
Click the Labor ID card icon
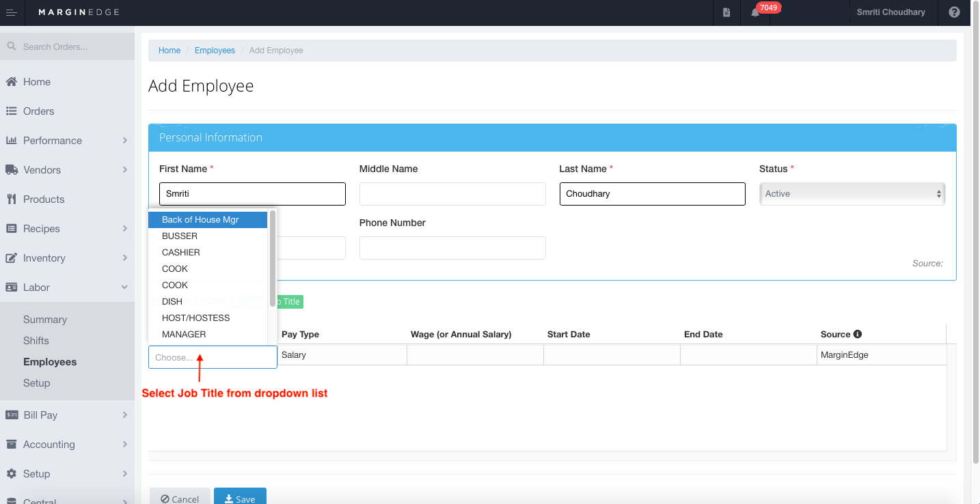click(11, 288)
